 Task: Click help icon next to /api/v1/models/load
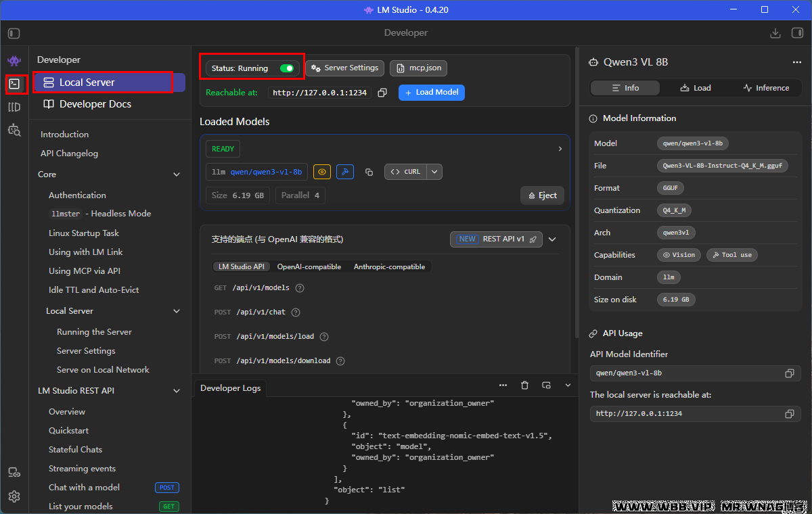(x=324, y=337)
